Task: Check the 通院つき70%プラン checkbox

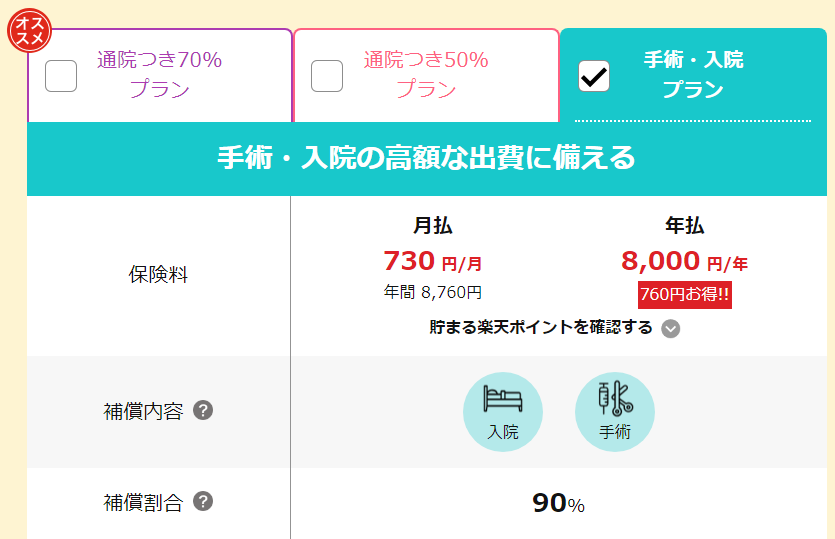Action: click(61, 76)
